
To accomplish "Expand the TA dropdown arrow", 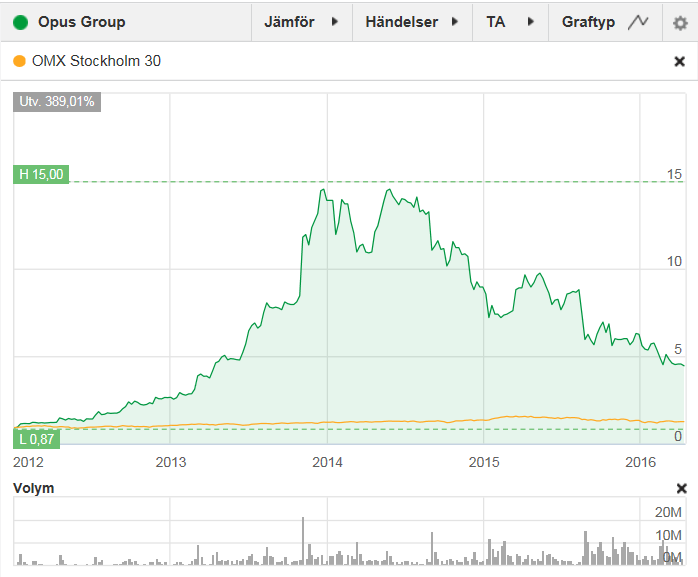I will pos(530,21).
